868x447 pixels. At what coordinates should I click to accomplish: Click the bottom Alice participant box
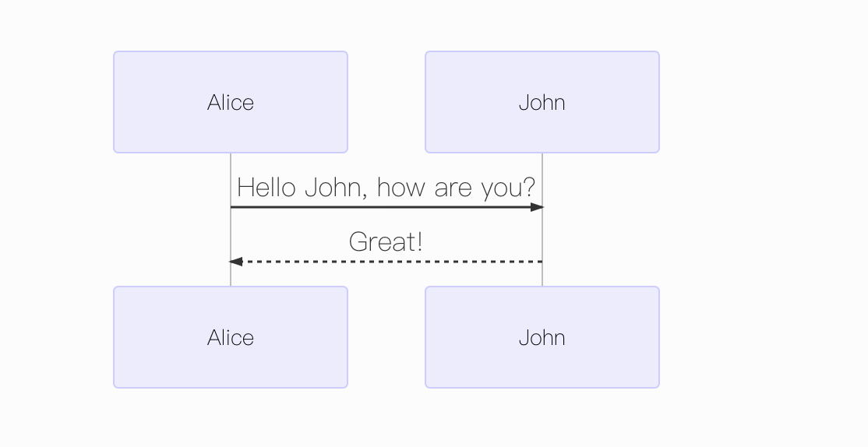231,337
